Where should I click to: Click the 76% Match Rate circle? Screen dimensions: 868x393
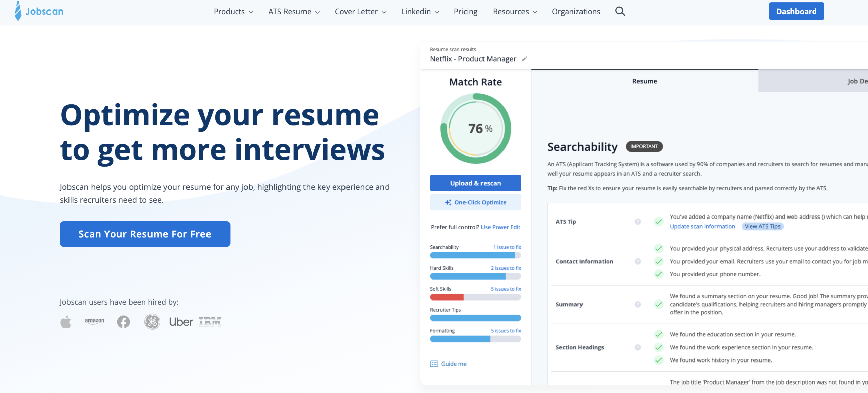(476, 129)
